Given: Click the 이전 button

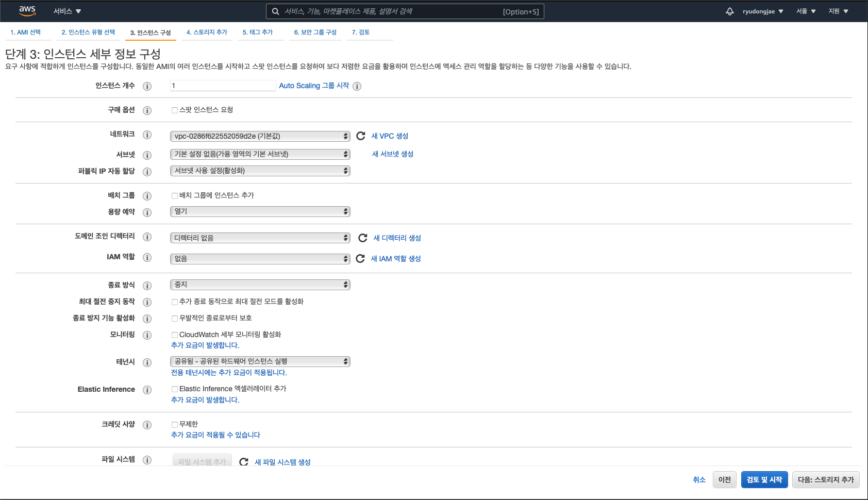Looking at the screenshot, I should click(725, 479).
